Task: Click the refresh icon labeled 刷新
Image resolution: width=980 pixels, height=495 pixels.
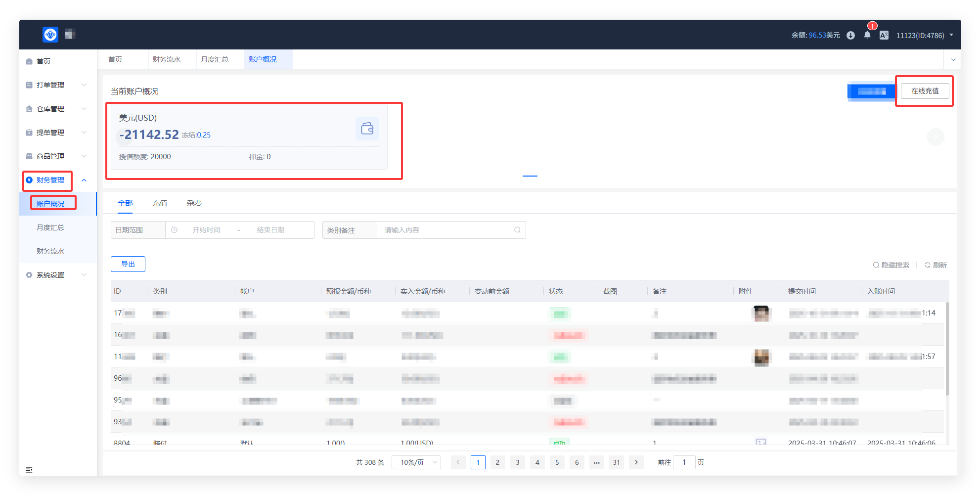Action: pos(935,265)
